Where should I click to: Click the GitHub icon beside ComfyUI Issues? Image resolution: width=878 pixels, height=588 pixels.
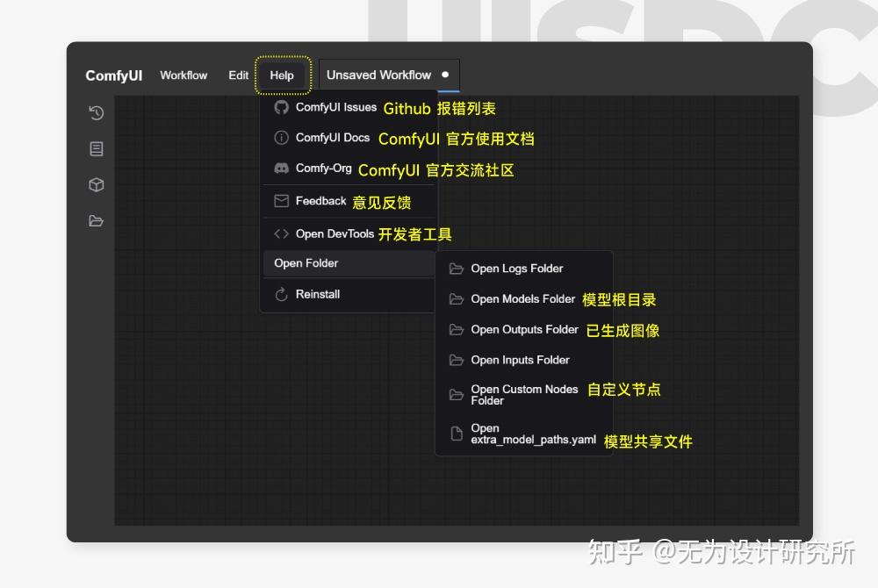click(280, 107)
